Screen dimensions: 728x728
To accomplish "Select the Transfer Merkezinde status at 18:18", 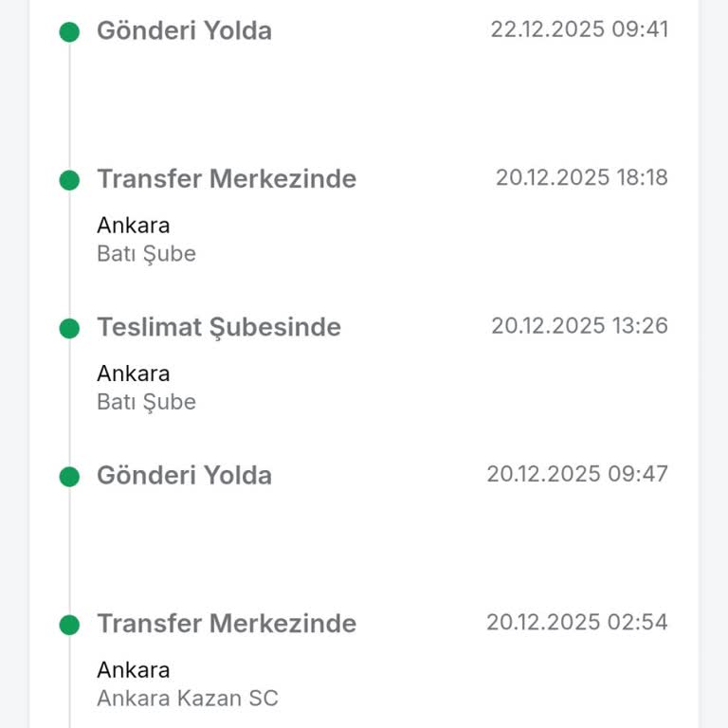I will tap(227, 178).
